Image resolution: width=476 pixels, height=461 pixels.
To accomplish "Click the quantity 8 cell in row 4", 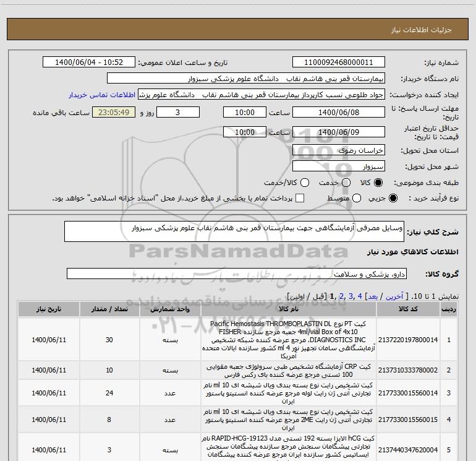I will click(x=109, y=420).
